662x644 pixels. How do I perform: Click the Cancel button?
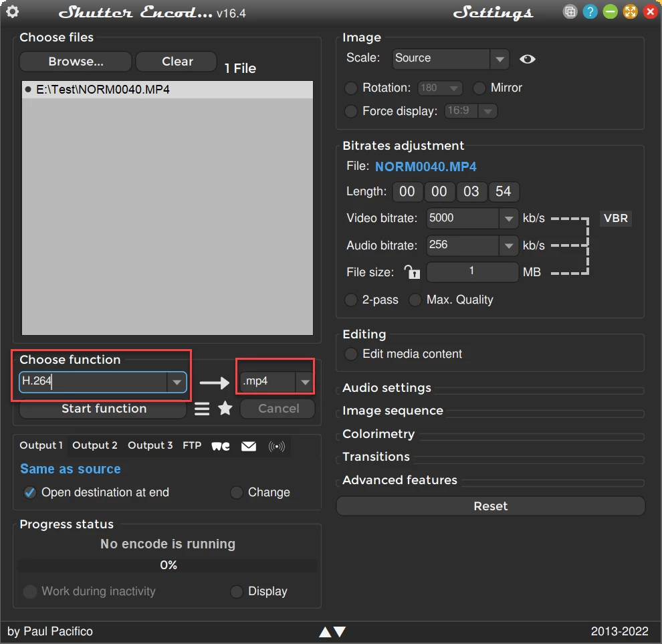point(278,409)
